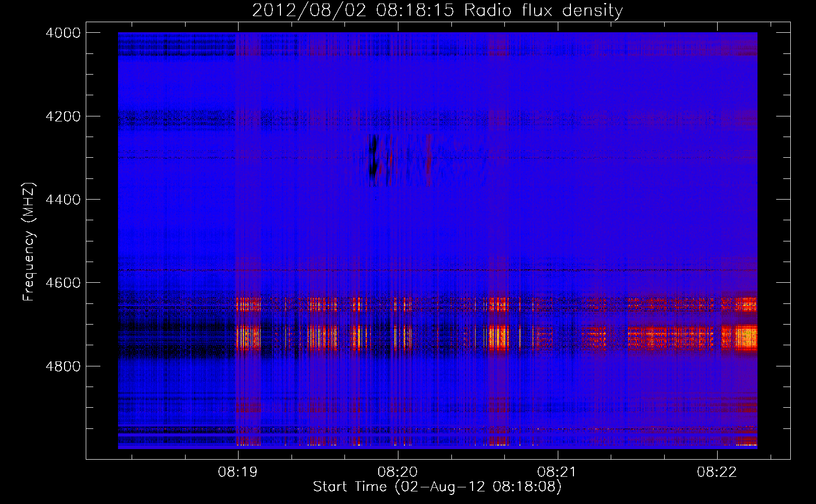
Task: Click the dark burst feature near 4300 MHz
Action: 374,160
